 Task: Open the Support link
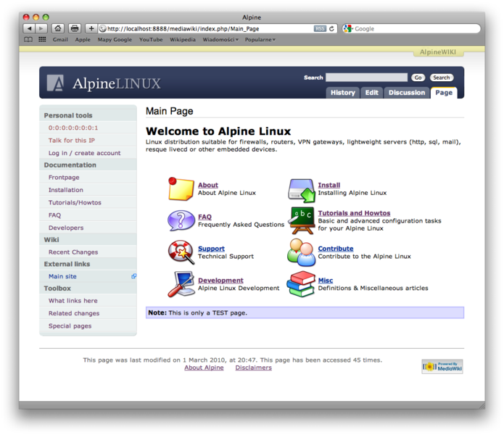[211, 249]
